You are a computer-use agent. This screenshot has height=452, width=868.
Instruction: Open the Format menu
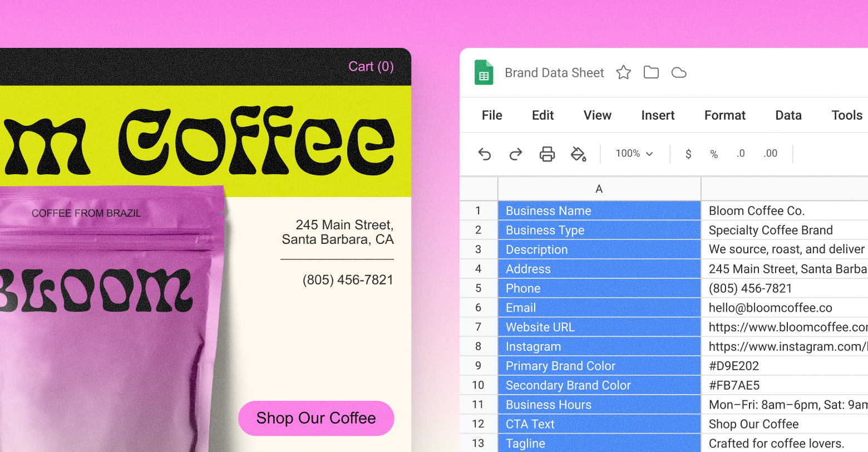click(x=724, y=115)
